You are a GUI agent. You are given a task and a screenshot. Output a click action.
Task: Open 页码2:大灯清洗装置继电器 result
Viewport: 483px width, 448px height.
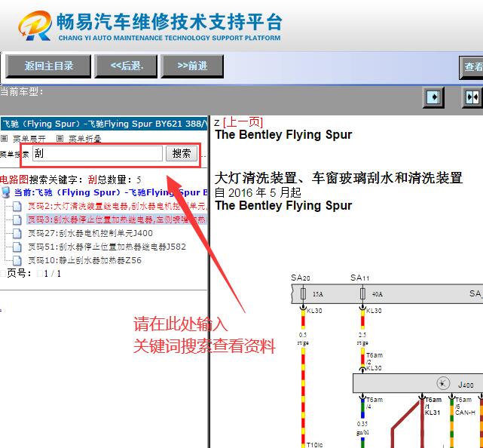coord(118,206)
